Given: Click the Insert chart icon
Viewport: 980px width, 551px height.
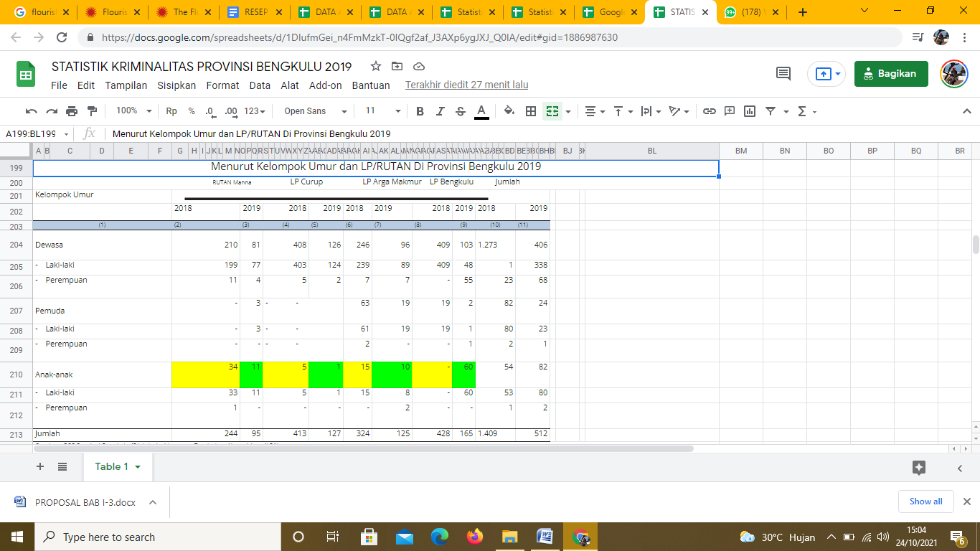Looking at the screenshot, I should pyautogui.click(x=750, y=111).
